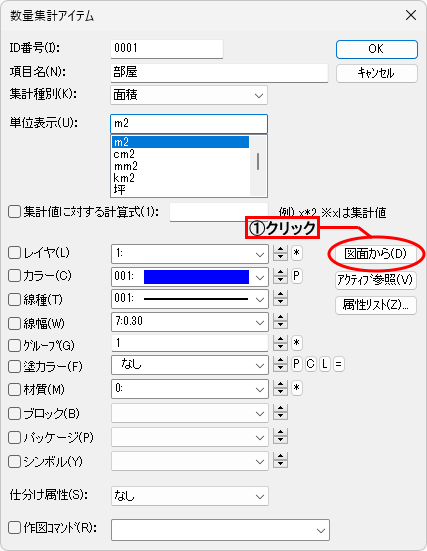Click the 図面から(D) button

click(376, 254)
